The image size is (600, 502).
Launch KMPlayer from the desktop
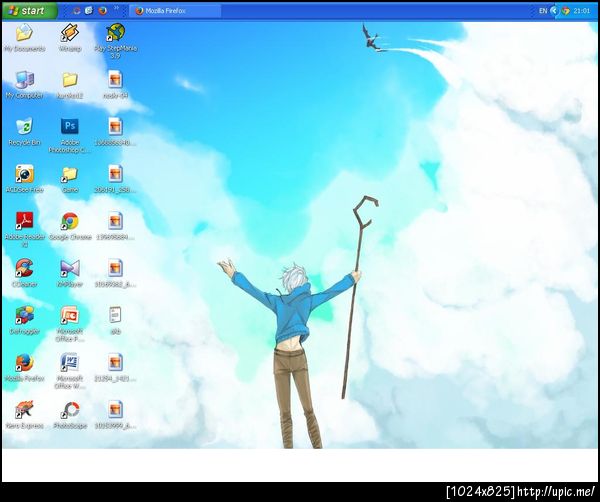pos(70,273)
